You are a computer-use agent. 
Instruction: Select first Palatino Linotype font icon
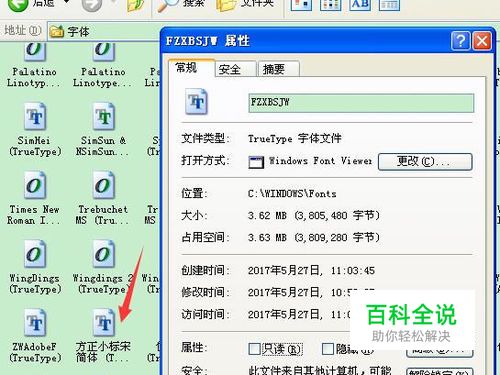pos(35,52)
